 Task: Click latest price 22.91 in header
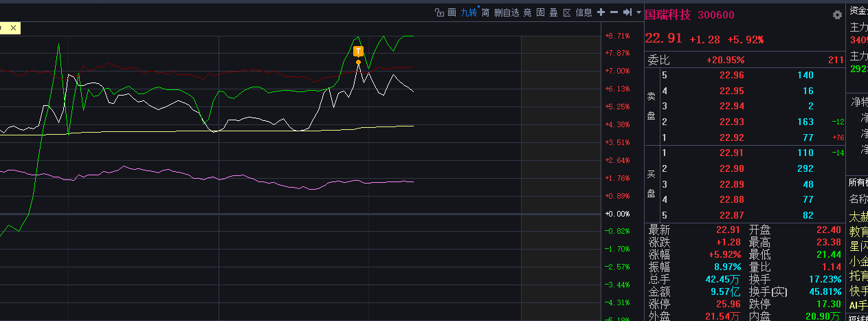click(x=663, y=39)
